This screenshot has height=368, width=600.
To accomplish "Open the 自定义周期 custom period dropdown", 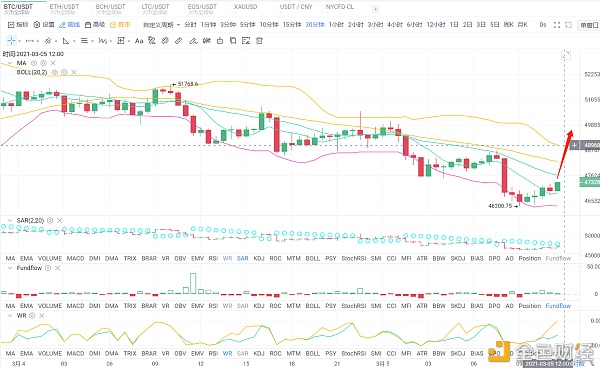I will [x=161, y=25].
